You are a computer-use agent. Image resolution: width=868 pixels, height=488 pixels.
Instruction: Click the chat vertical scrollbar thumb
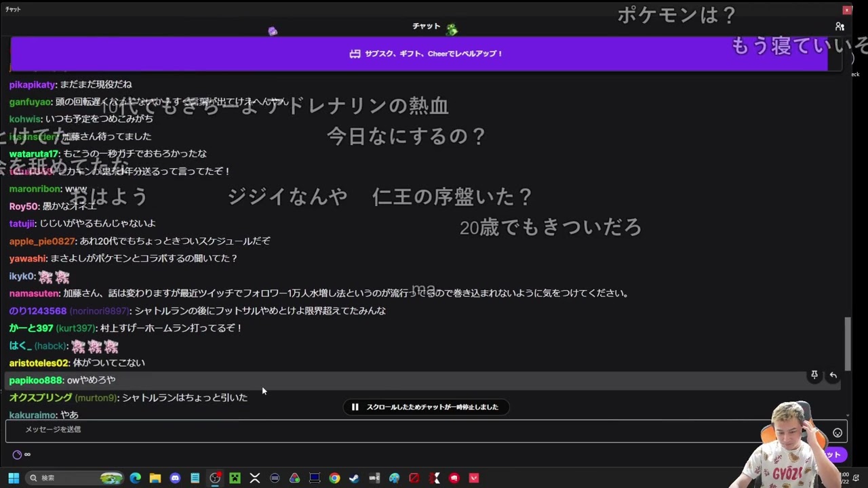(848, 344)
